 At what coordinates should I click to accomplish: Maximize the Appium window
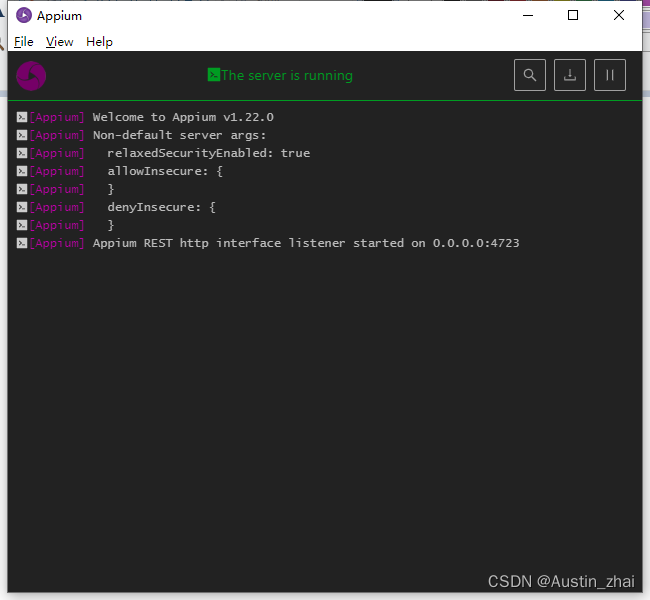point(573,15)
